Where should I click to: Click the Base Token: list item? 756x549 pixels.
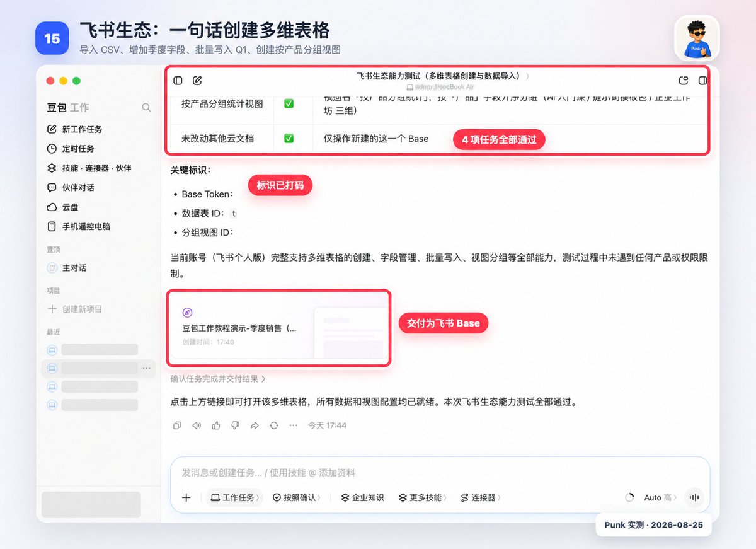tap(207, 194)
